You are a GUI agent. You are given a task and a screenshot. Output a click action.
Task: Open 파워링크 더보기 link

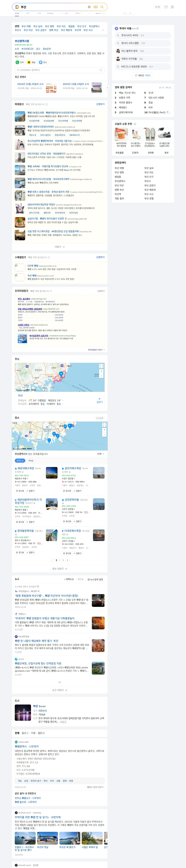pyautogui.click(x=59, y=247)
